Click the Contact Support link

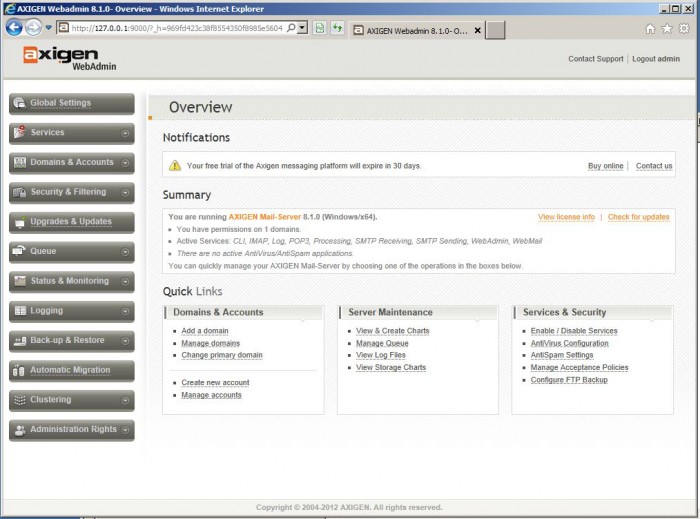pos(596,59)
